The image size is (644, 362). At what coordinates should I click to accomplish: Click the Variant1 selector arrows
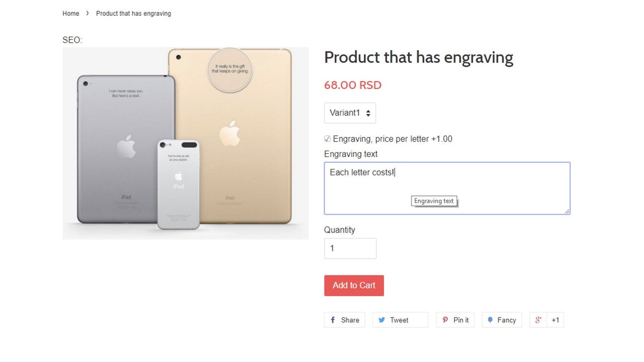(x=368, y=113)
